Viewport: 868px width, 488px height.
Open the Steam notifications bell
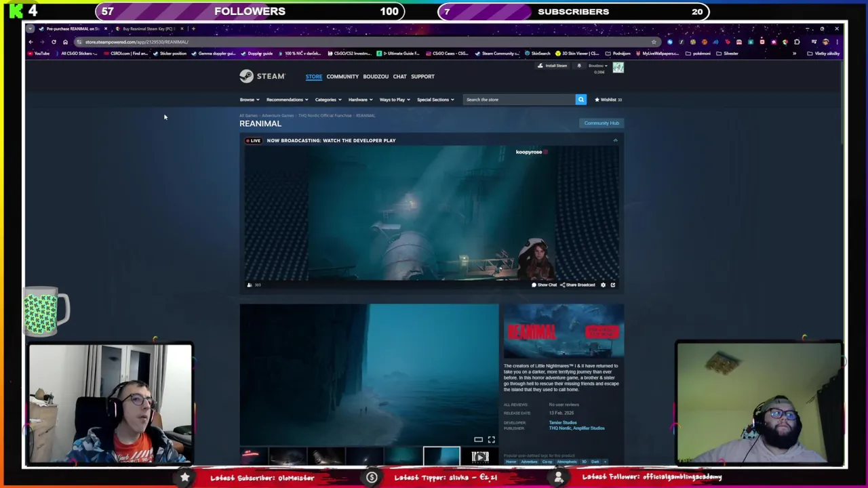click(x=578, y=66)
